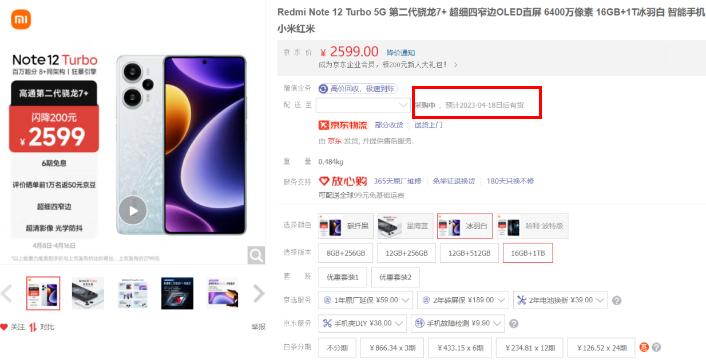Image resolution: width=706 pixels, height=360 pixels.
Task: Select the first gallery thumbnail with the red border
Action: coord(43,293)
